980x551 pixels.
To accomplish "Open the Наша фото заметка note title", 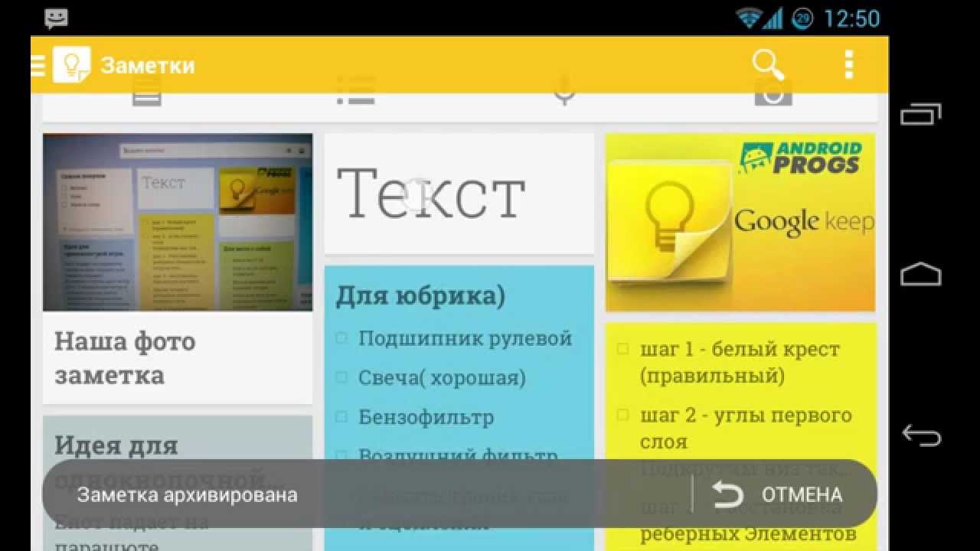I will click(125, 358).
